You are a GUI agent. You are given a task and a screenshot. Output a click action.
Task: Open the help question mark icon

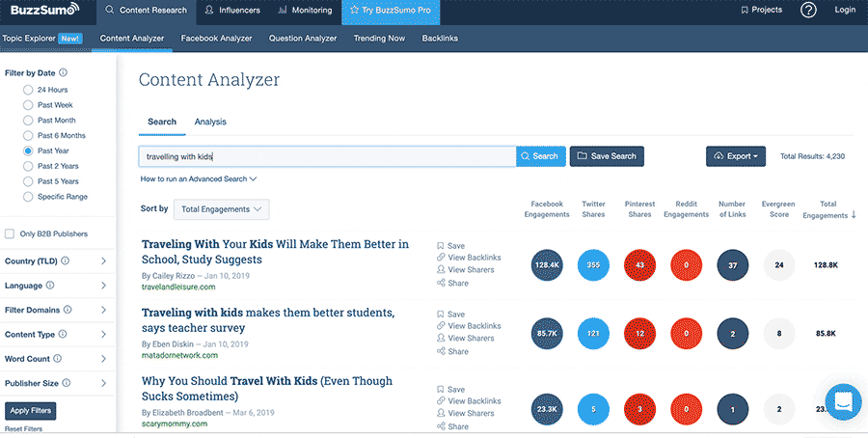pyautogui.click(x=808, y=10)
